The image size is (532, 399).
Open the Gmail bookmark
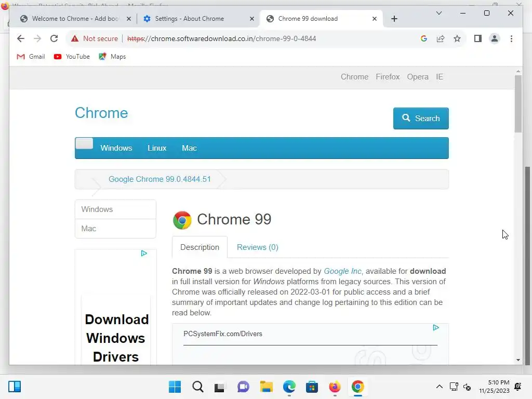point(31,57)
